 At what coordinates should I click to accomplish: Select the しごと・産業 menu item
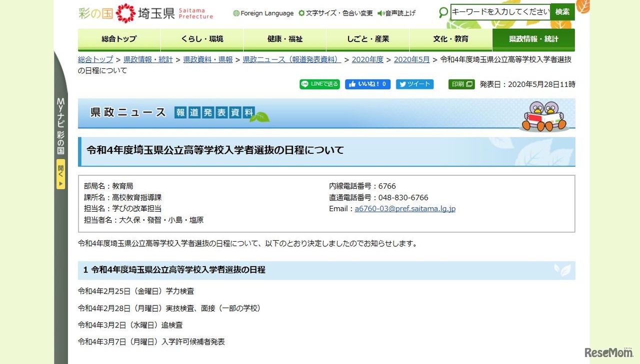pyautogui.click(x=367, y=40)
